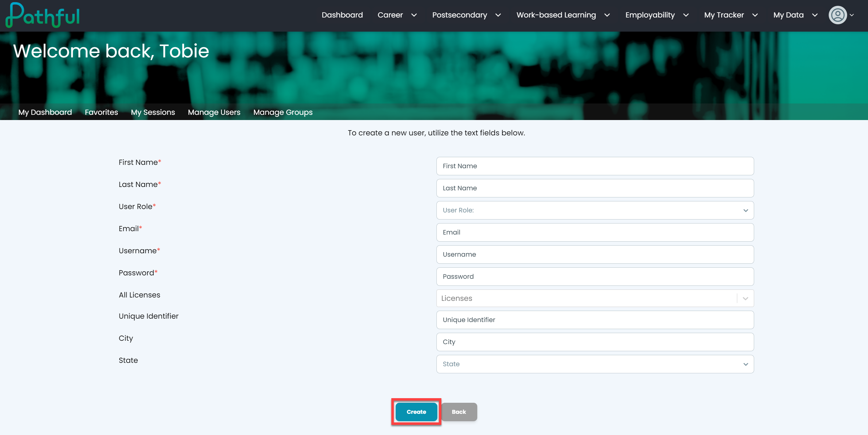Image resolution: width=868 pixels, height=435 pixels.
Task: Open the State dropdown
Action: 595,364
